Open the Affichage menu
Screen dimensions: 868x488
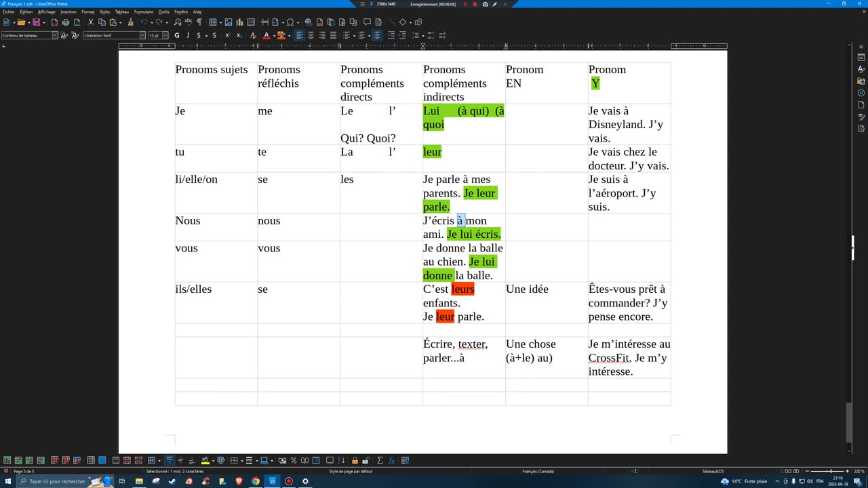pos(47,12)
